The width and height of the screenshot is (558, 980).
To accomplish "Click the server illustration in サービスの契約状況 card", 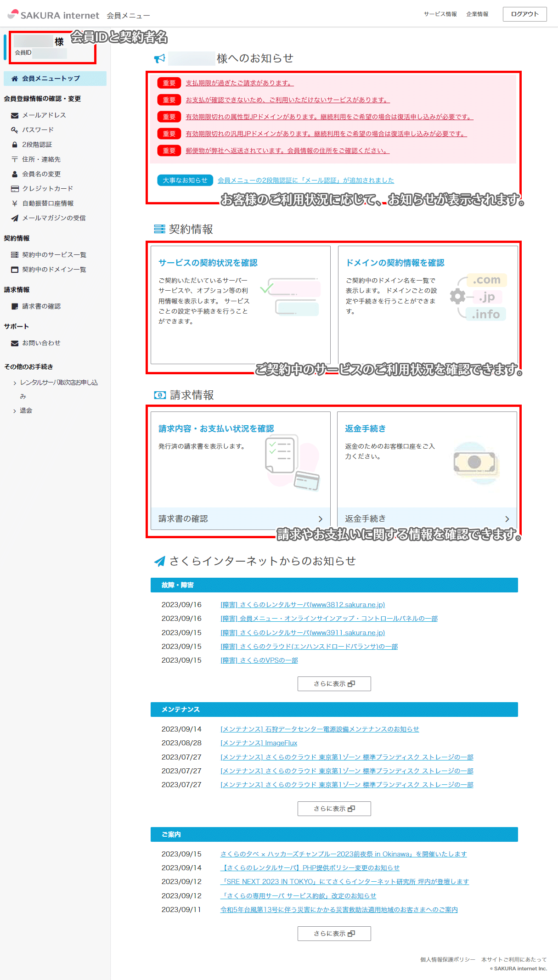I will (290, 297).
